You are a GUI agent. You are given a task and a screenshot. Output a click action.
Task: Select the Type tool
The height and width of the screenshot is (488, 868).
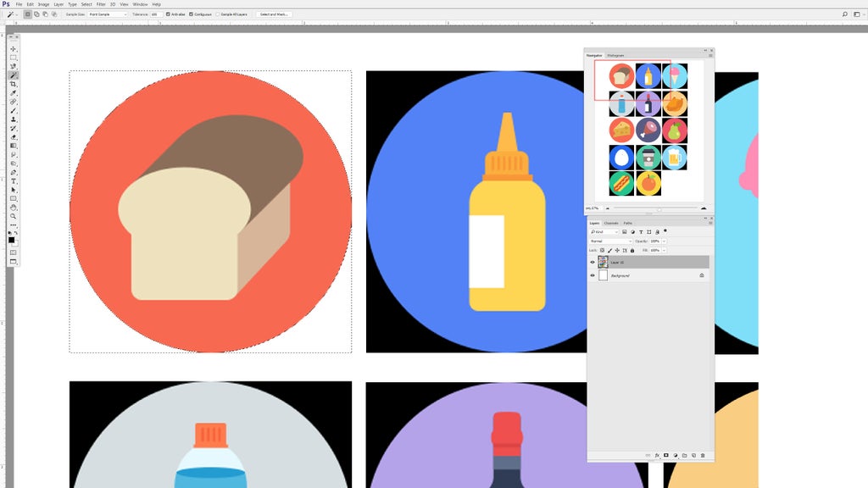[14, 181]
